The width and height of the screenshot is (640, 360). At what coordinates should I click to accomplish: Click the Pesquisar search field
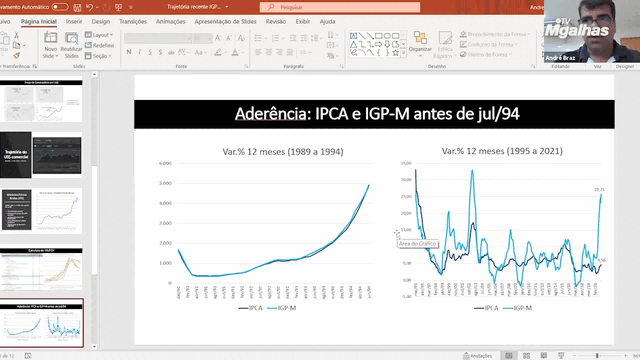click(340, 7)
